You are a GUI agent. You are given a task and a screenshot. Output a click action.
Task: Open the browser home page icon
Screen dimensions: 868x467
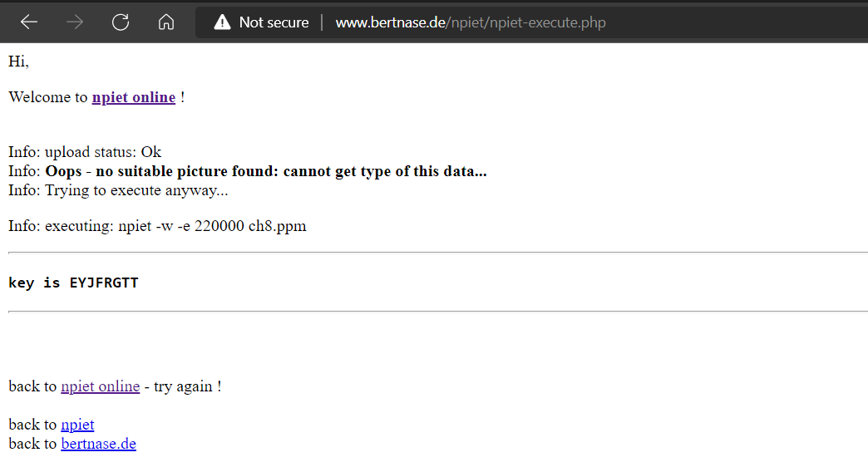coord(166,22)
